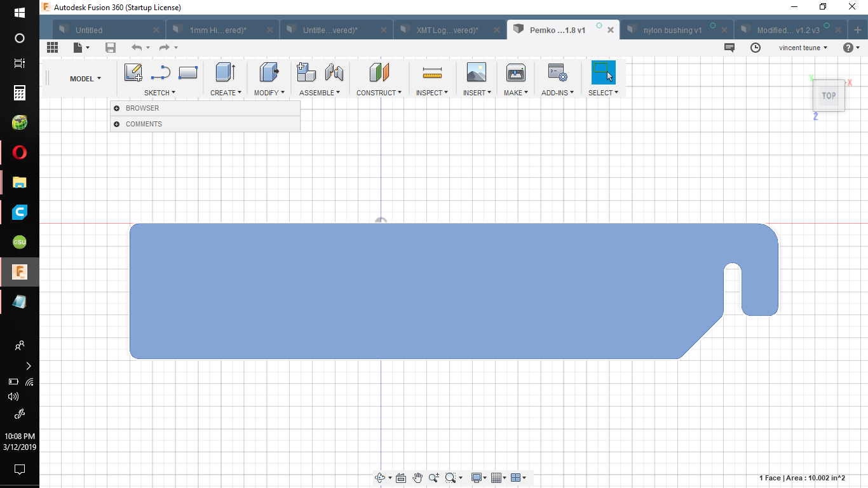This screenshot has height=488, width=868.
Task: Expand the COMMENTS panel
Action: click(117, 124)
